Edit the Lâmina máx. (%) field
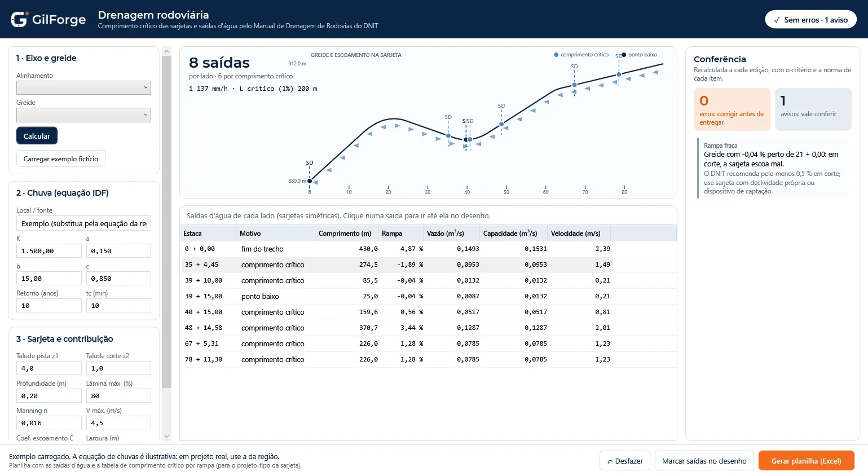Screen dimensions: 868x476 118,396
